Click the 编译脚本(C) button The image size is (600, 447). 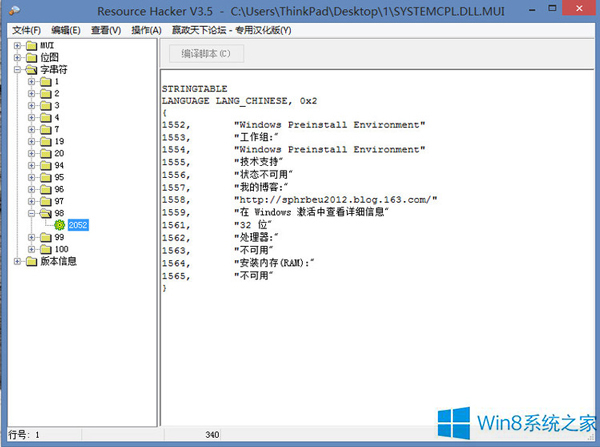[x=206, y=54]
